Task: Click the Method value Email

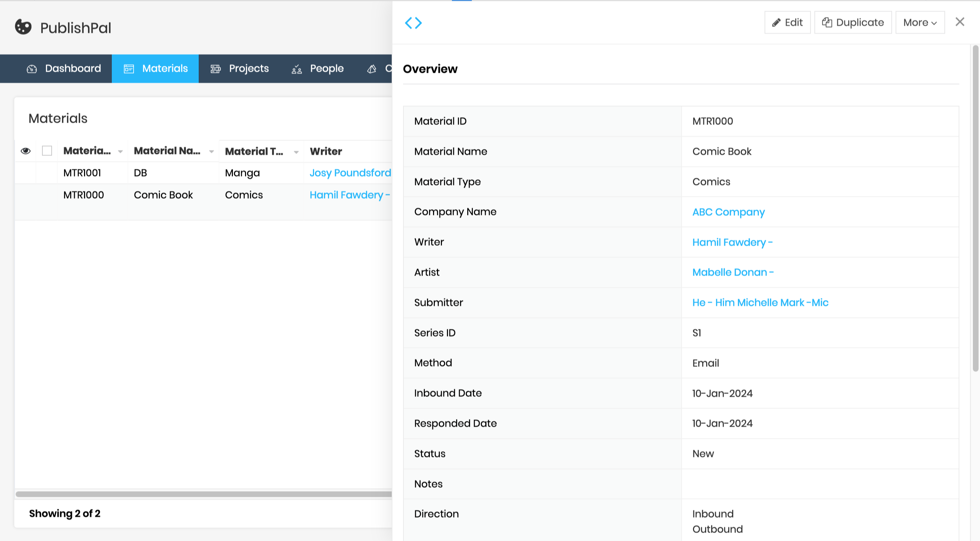Action: [x=706, y=363]
